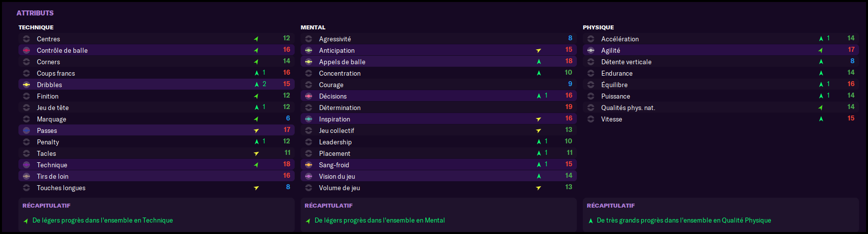Viewport: 868px width, 234px height.
Task: Click the icon beside Sang-froid
Action: pos(309,165)
